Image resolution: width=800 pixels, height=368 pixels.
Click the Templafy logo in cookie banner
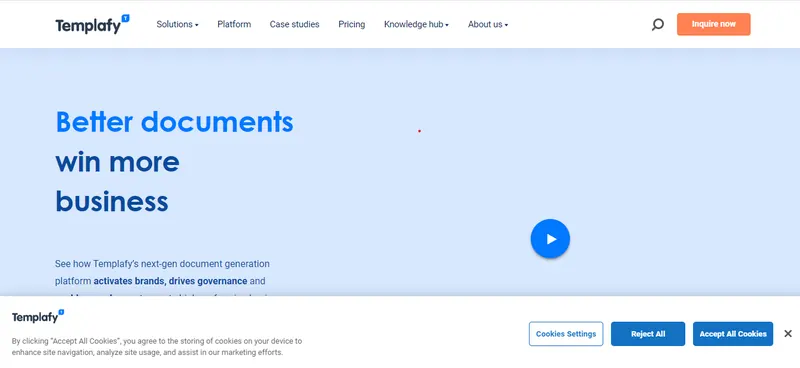coord(38,316)
